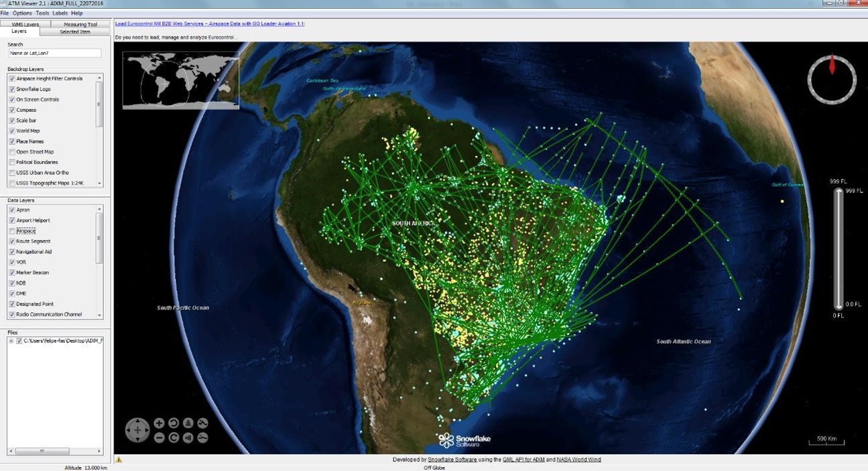Open the Load Eurocontrol NM B2B link
Viewport: 868px width, 471px height.
[x=210, y=23]
